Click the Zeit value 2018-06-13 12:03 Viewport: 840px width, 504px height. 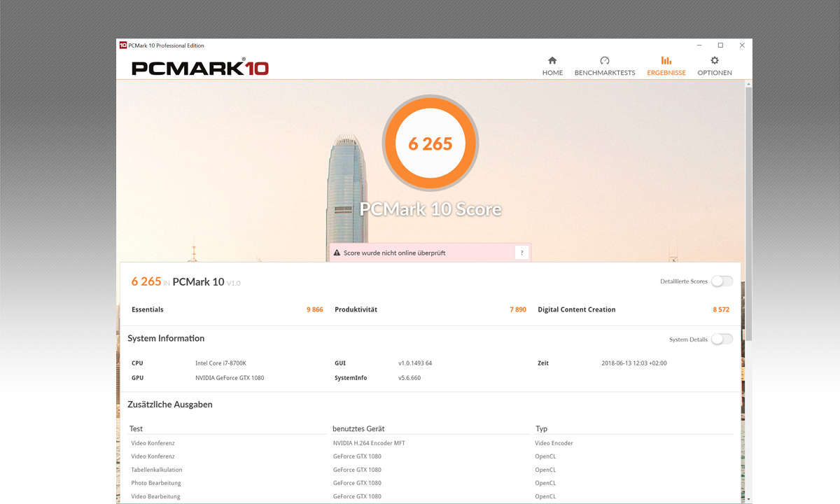[636, 363]
